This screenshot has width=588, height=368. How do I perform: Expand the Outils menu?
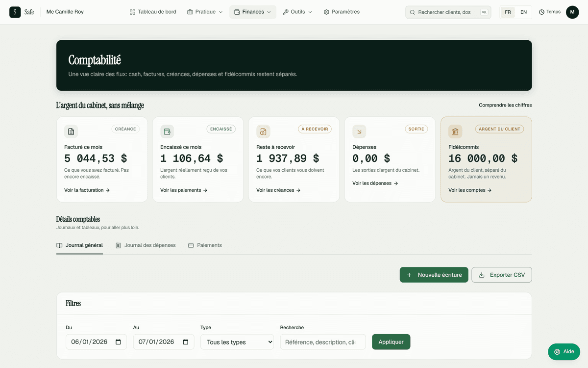[x=297, y=12]
